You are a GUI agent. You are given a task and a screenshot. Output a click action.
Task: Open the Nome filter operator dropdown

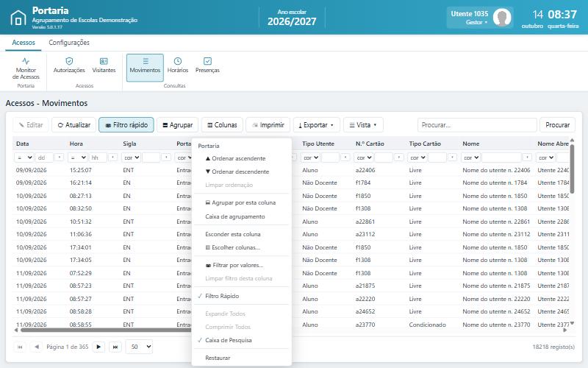(471, 158)
